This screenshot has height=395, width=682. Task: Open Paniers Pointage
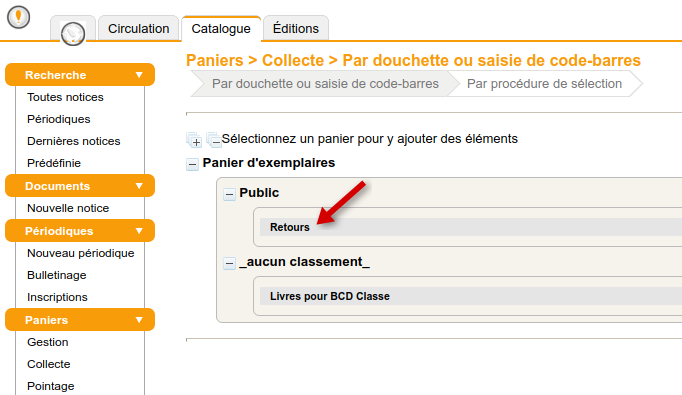pyautogui.click(x=50, y=386)
